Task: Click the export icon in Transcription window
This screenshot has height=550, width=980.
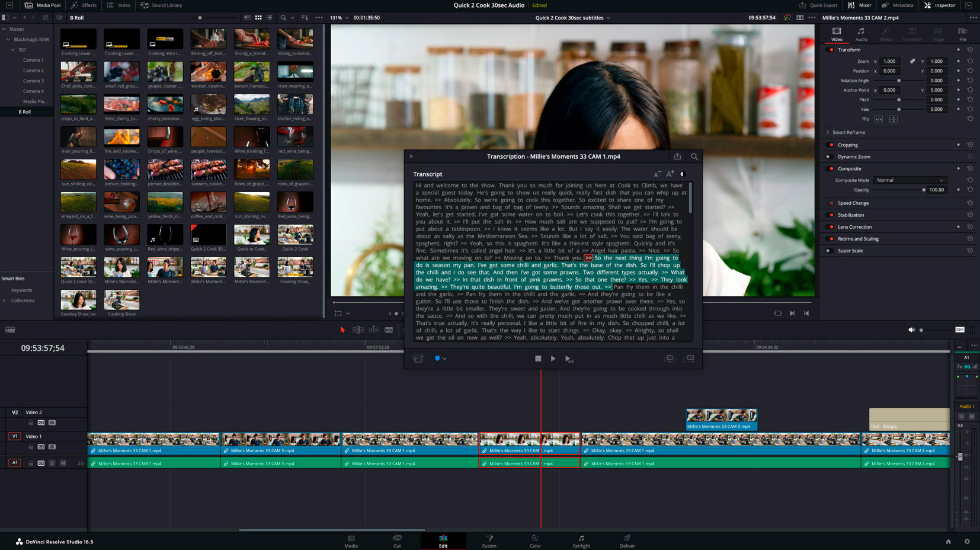Action: 677,156
